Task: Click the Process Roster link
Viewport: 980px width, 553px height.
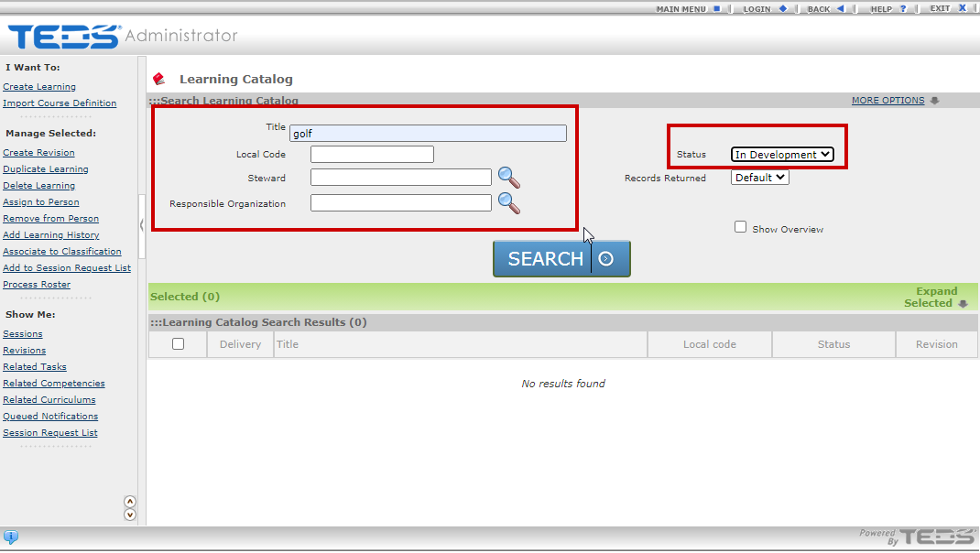Action: pyautogui.click(x=37, y=285)
